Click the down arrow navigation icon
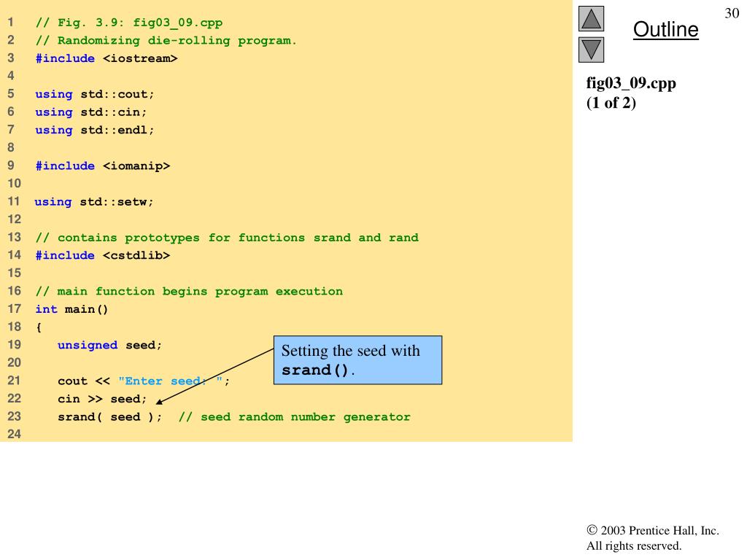Viewport: 747px width, 560px height. click(x=591, y=50)
